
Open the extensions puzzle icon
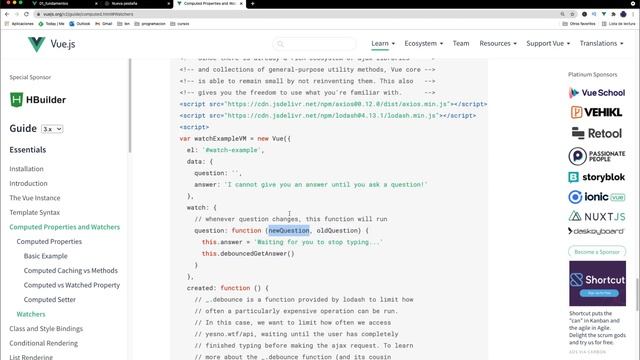click(x=613, y=14)
